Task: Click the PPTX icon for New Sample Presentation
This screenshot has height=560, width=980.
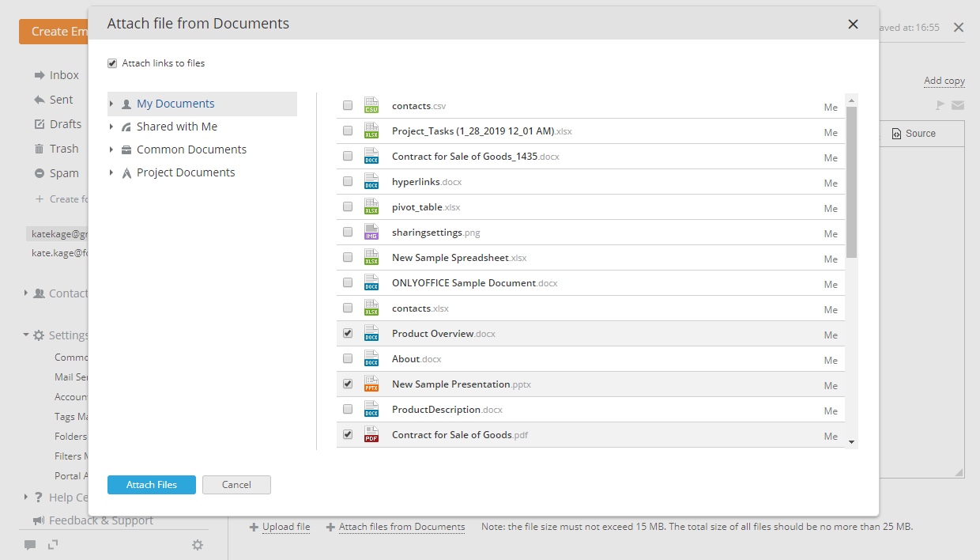Action: click(x=371, y=384)
